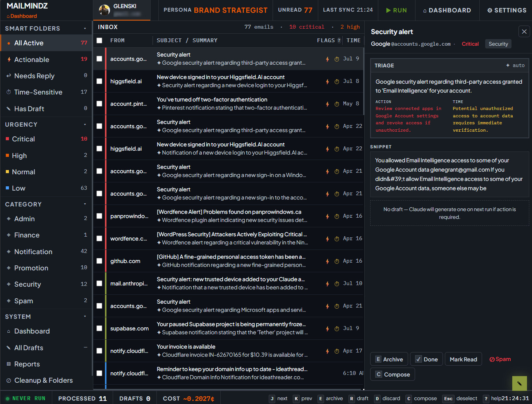Click the RUN button
The width and height of the screenshot is (532, 404).
tap(396, 10)
